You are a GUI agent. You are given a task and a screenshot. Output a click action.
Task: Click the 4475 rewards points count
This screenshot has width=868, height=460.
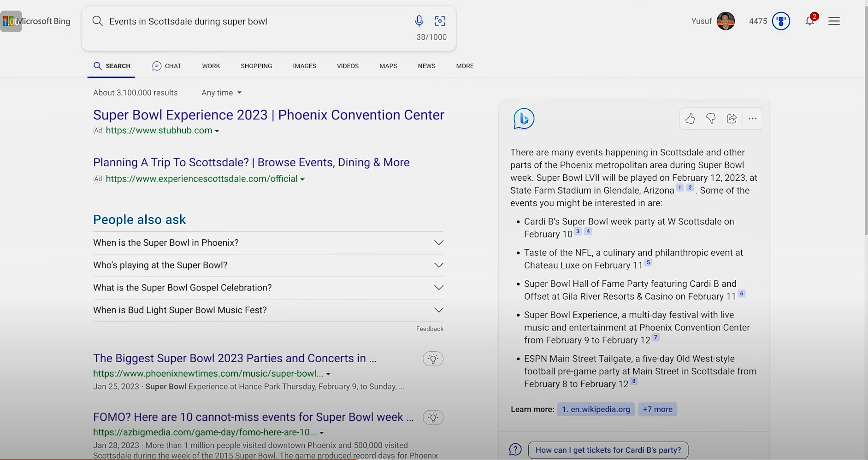[x=758, y=21]
